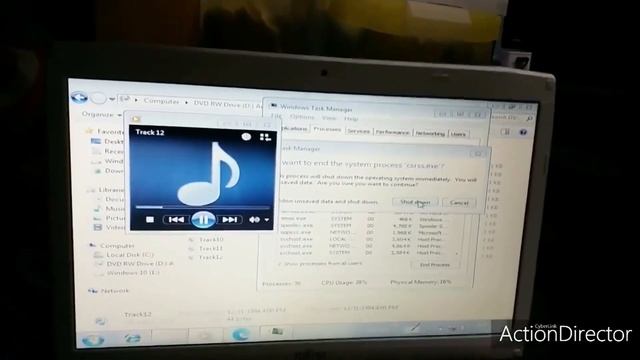The image size is (640, 360).
Task: Open recent locations dropdown in Explorer
Action: pos(112,99)
